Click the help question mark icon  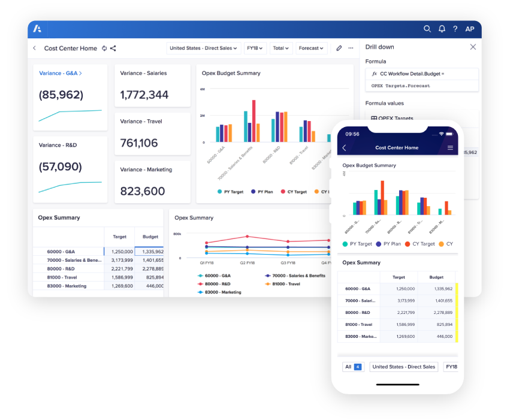coord(455,28)
